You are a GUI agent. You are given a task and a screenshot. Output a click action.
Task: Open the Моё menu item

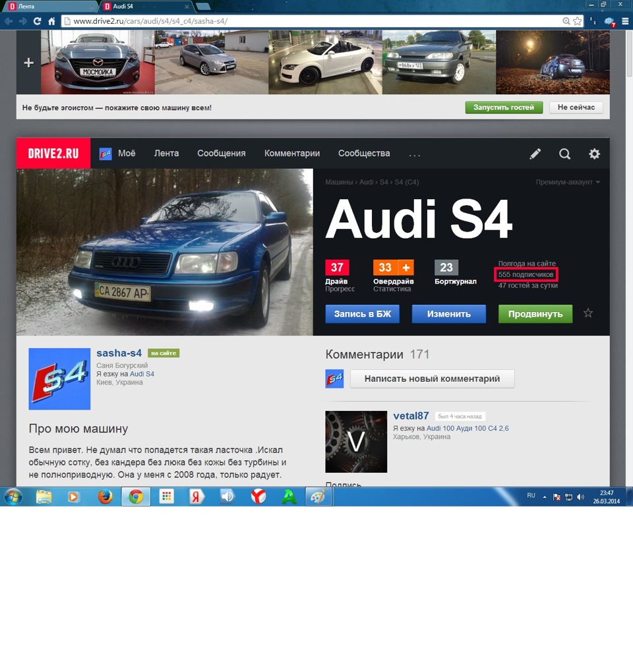[117, 154]
